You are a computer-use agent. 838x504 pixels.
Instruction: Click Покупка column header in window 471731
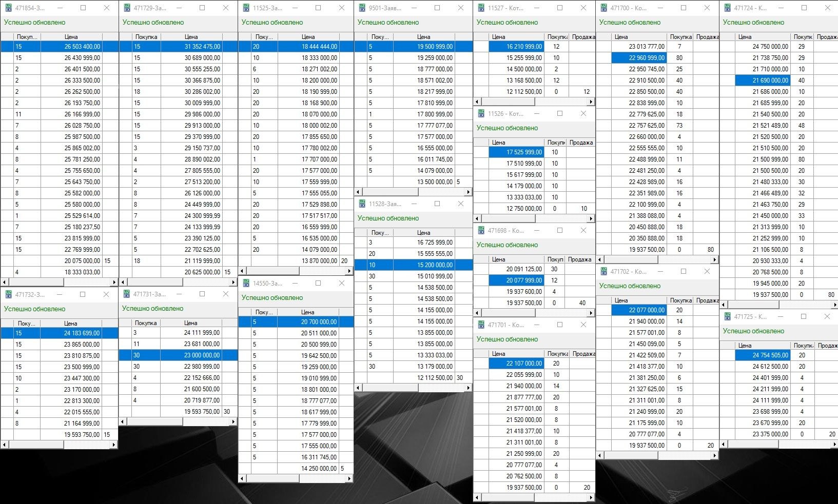coord(146,323)
